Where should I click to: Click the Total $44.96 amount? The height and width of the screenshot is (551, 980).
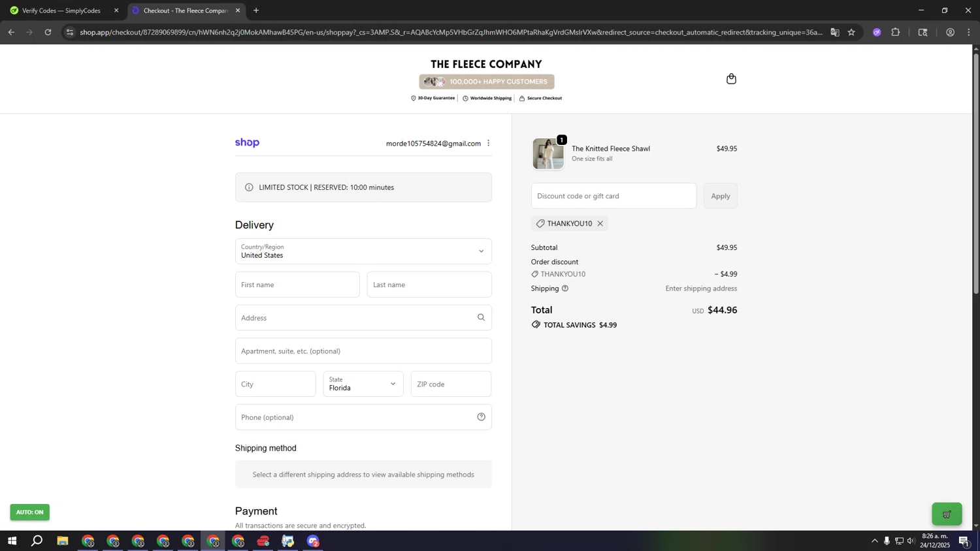click(x=723, y=310)
